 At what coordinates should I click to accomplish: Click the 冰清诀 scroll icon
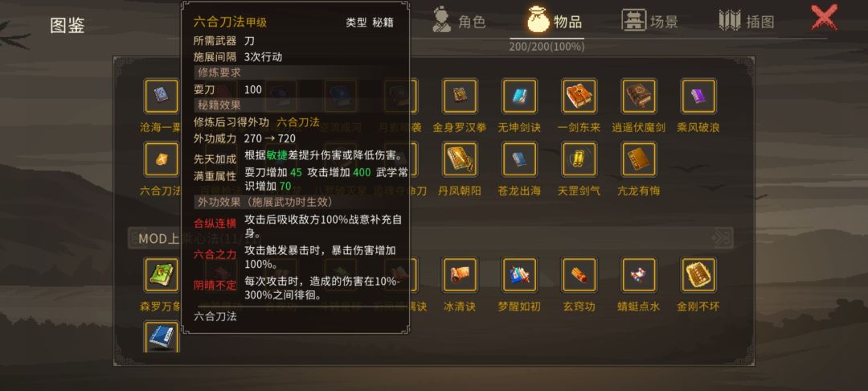pos(460,274)
